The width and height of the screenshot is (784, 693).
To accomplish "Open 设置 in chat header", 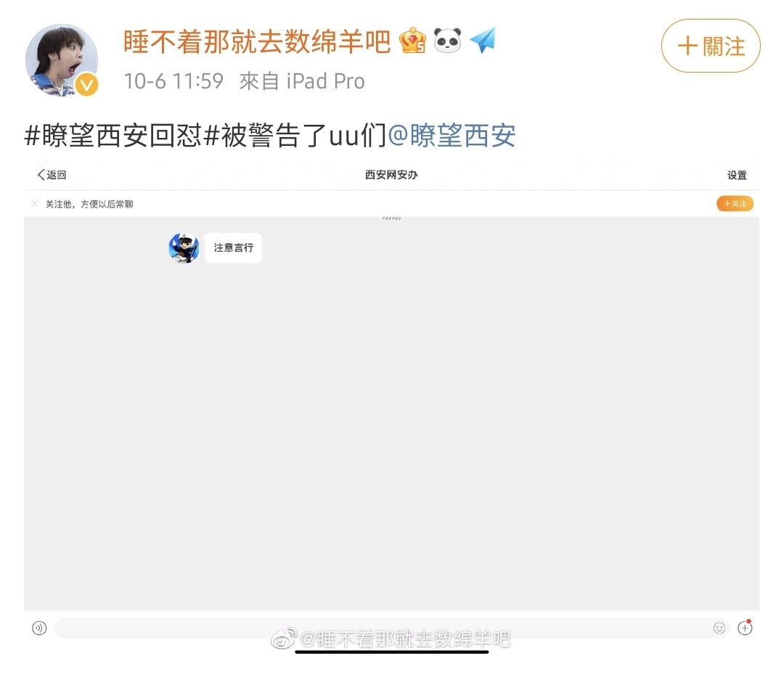I will point(737,176).
